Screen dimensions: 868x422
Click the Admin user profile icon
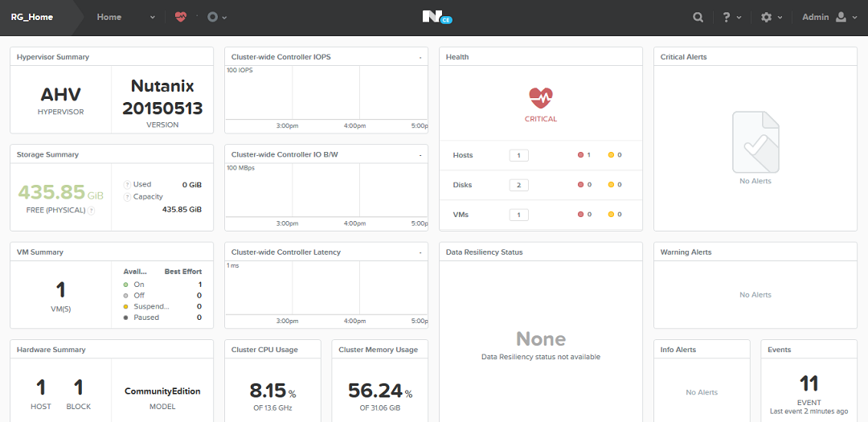[x=841, y=17]
